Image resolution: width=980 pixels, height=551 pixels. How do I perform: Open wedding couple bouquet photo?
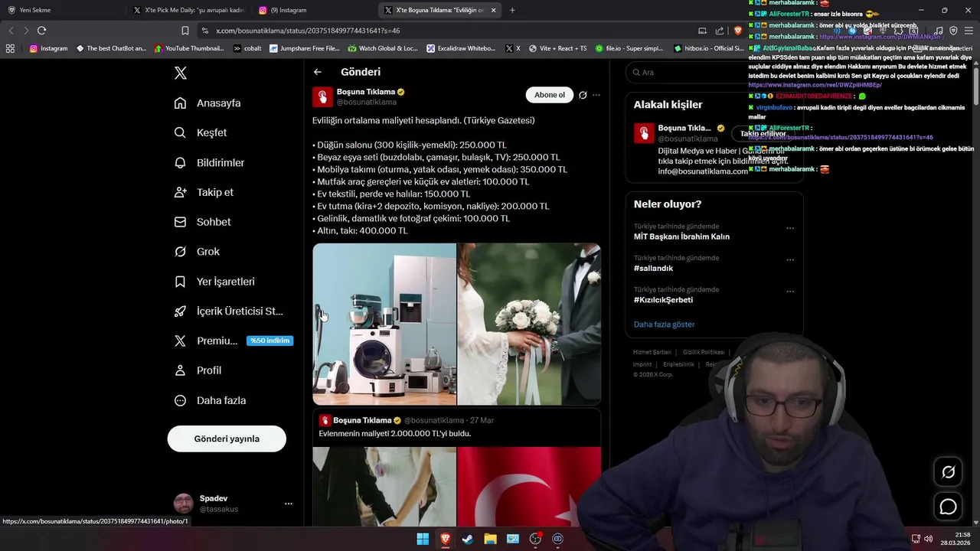click(x=529, y=324)
